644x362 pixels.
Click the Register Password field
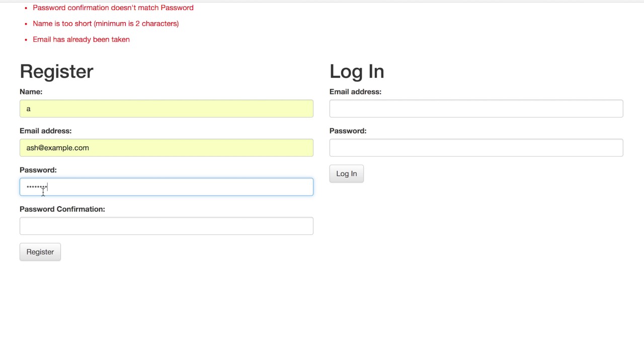click(x=166, y=187)
